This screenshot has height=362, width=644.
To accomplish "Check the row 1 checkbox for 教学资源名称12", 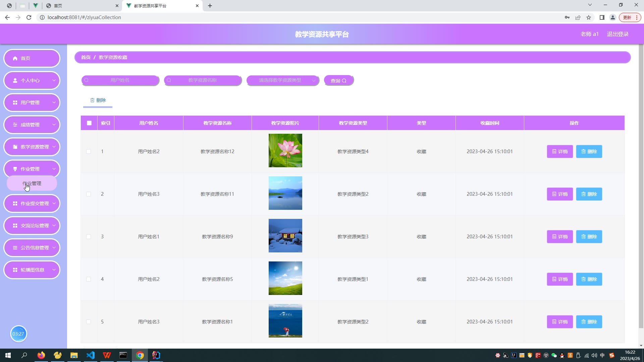I will (x=89, y=152).
